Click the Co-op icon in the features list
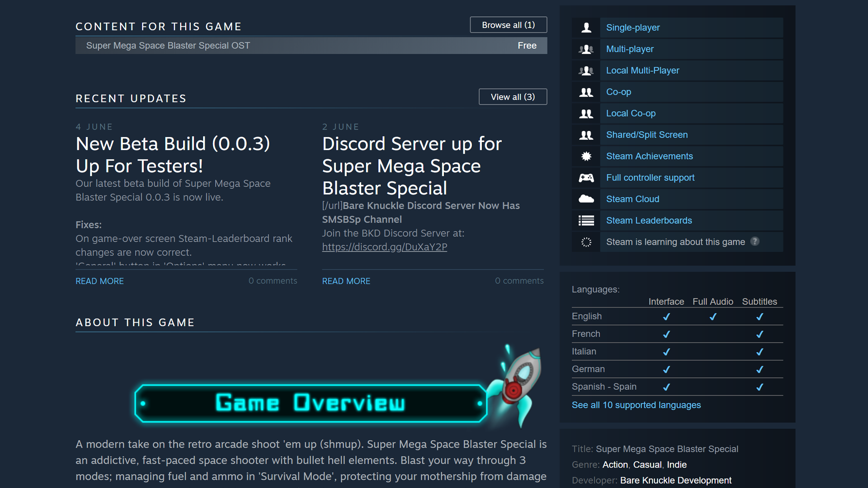The image size is (868, 488). tap(586, 92)
